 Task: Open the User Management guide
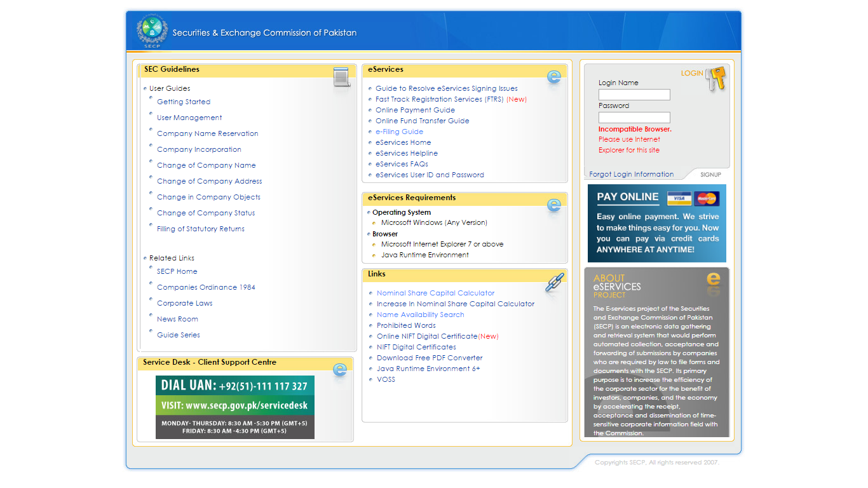[x=189, y=118]
